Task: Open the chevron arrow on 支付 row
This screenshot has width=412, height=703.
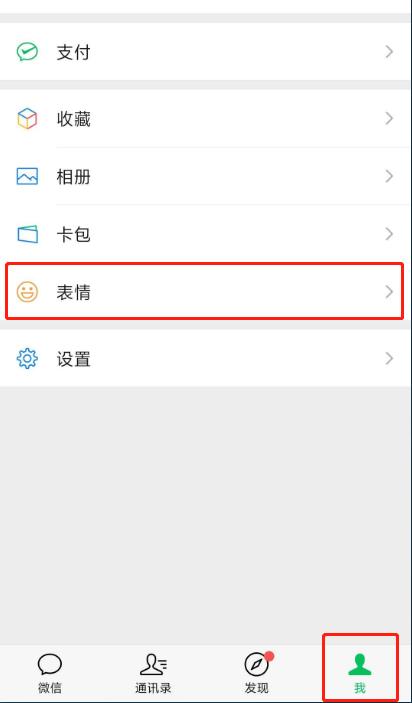Action: click(x=389, y=52)
